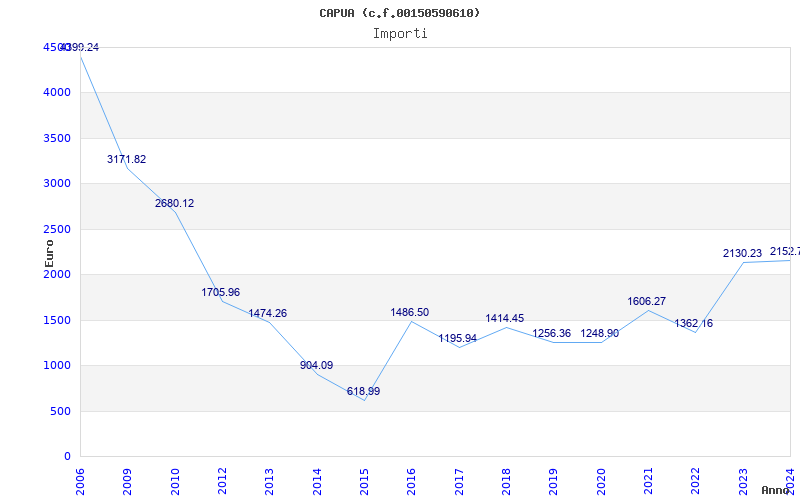
Task: Click the x-axis year 2015
Action: pos(364,482)
